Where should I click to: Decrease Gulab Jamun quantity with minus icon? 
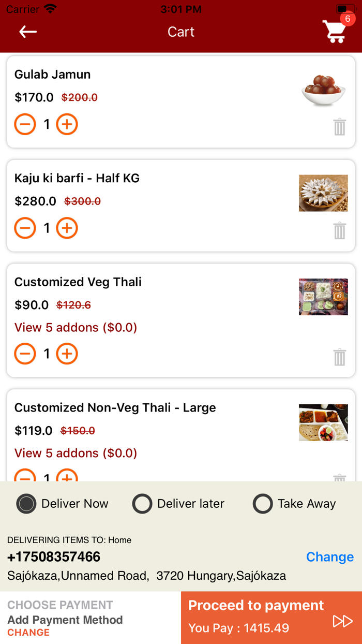point(25,124)
